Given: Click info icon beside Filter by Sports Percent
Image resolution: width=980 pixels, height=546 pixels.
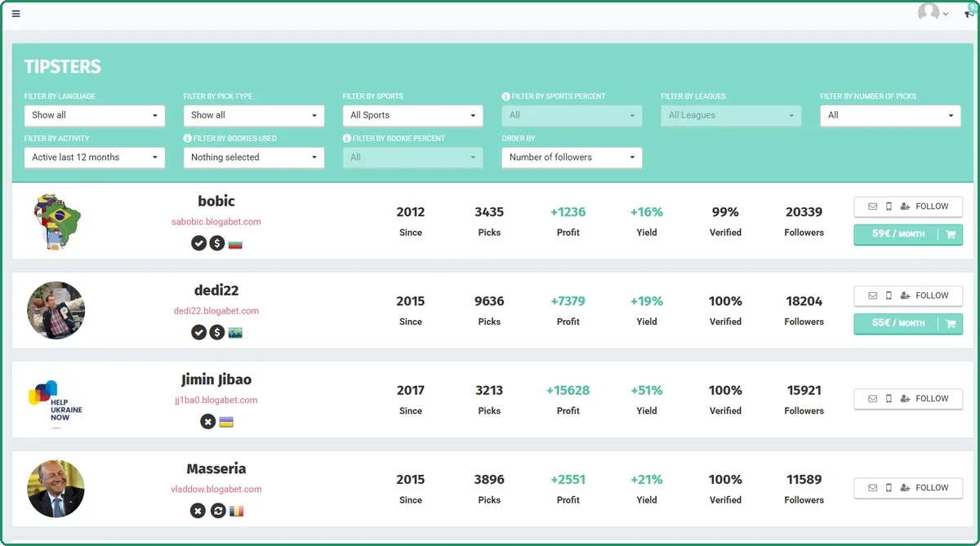Looking at the screenshot, I should (506, 96).
